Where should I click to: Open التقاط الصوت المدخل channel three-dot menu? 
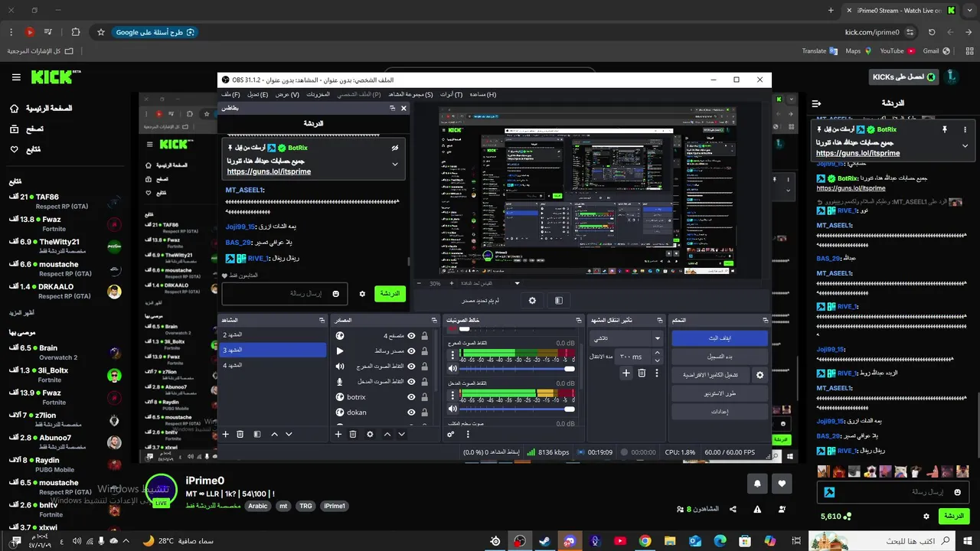[452, 396]
